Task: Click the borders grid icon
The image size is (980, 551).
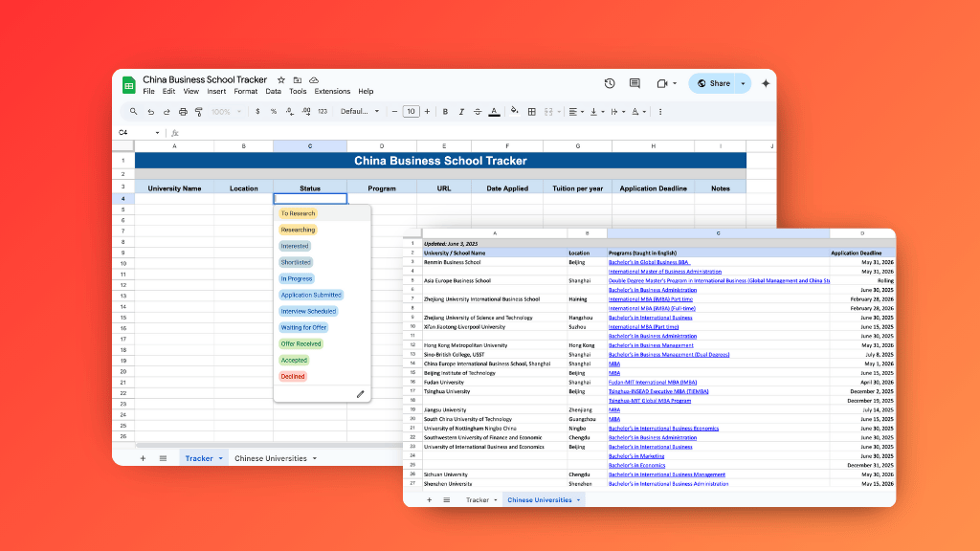Action: [x=530, y=112]
